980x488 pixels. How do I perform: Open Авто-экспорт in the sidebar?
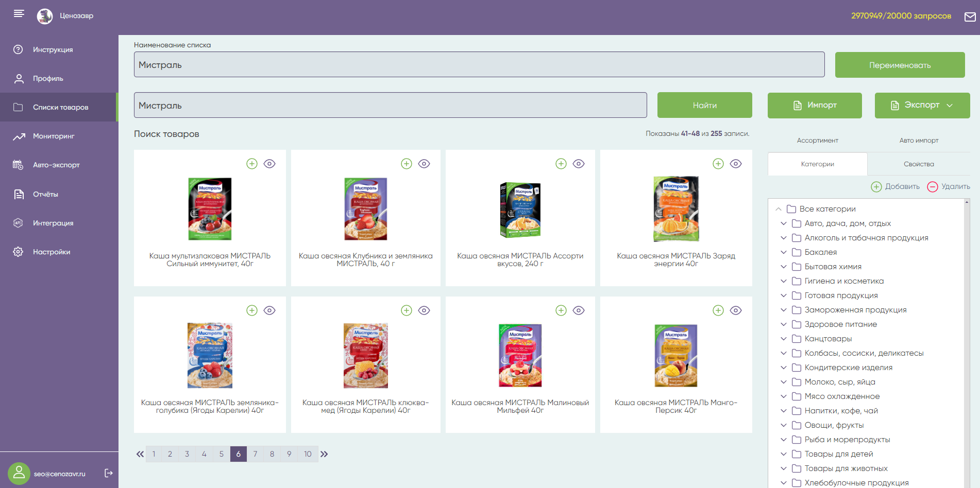pyautogui.click(x=59, y=165)
